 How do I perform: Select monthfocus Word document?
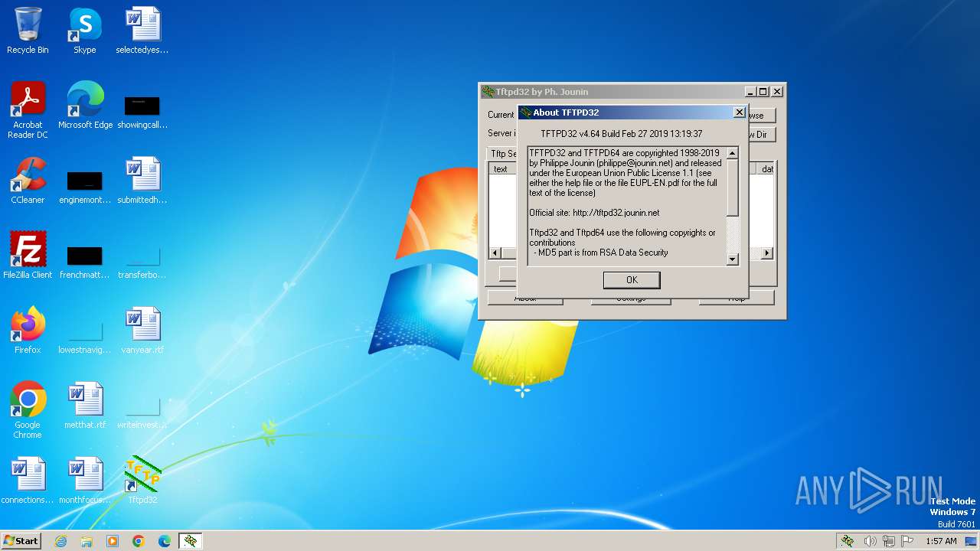click(85, 481)
